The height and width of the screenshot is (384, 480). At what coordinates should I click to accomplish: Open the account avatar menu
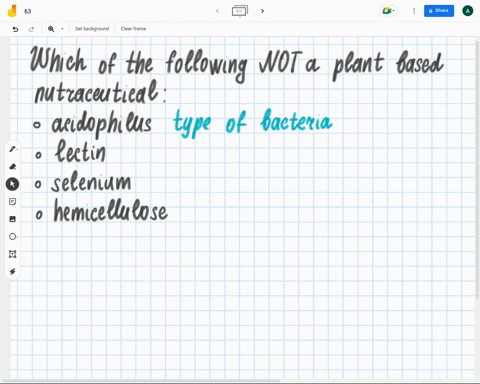468,11
